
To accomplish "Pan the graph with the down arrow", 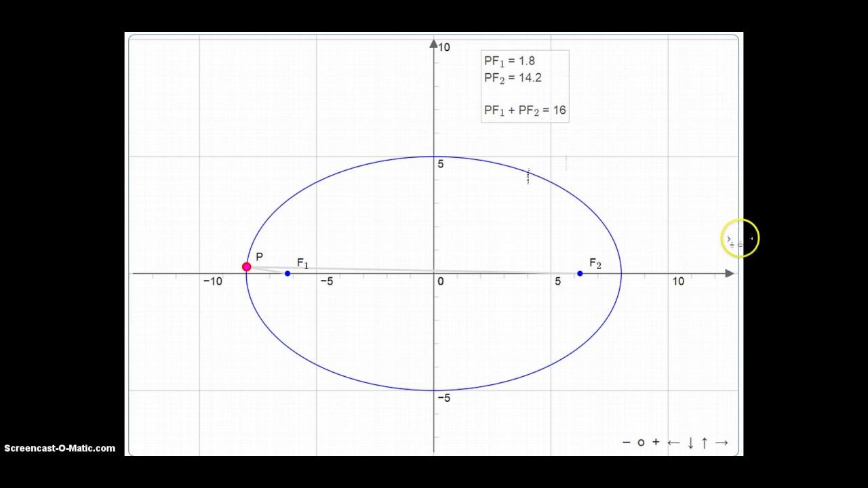I will (690, 443).
